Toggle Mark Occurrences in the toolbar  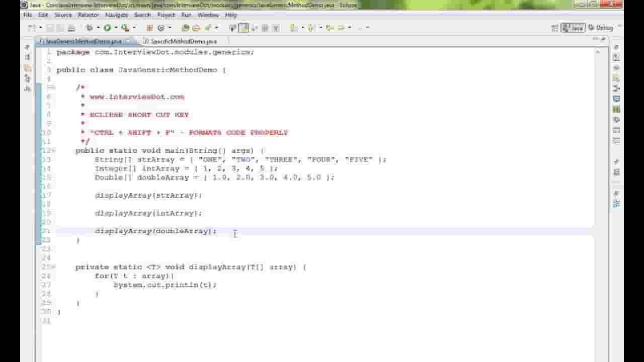244,28
